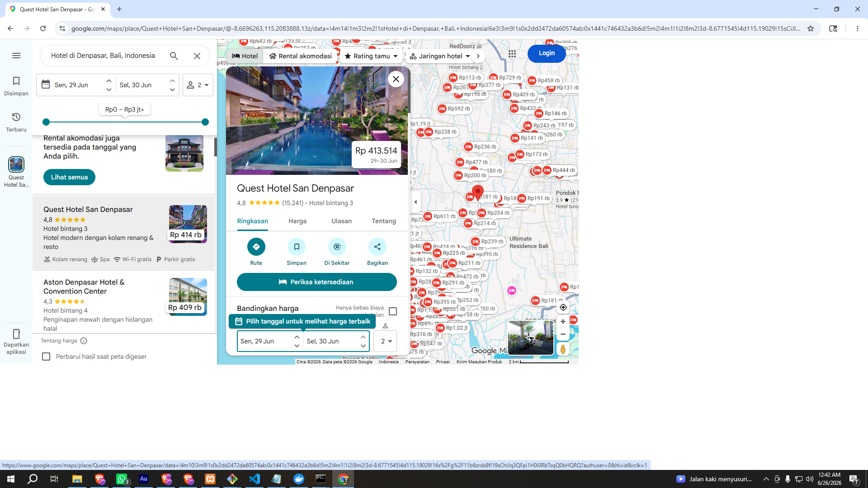Open the Street View preview thumbnail
The image size is (868, 488).
(x=531, y=338)
